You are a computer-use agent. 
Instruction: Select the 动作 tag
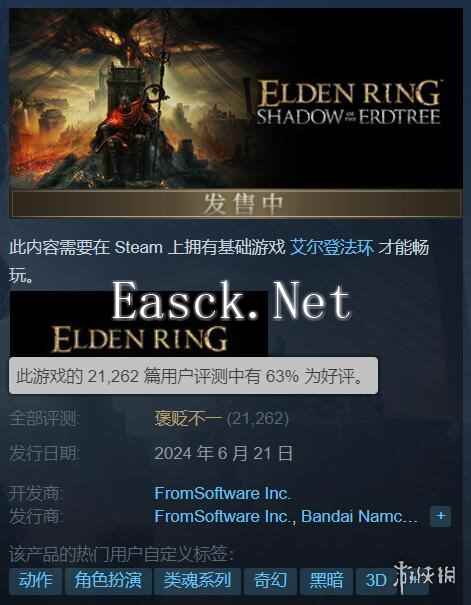[35, 581]
